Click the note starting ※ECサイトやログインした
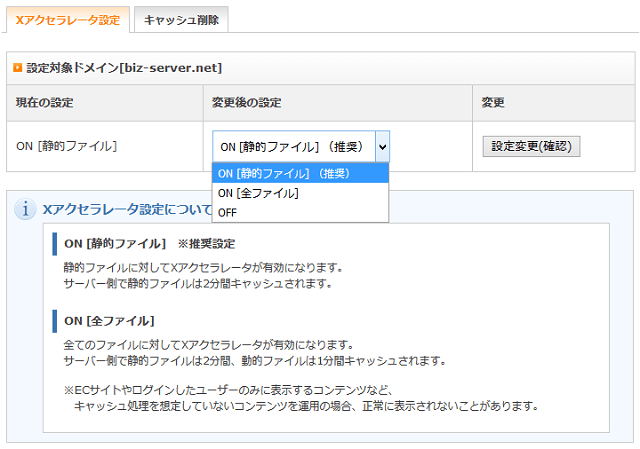Screen dimensions: 640x449 click(228, 390)
